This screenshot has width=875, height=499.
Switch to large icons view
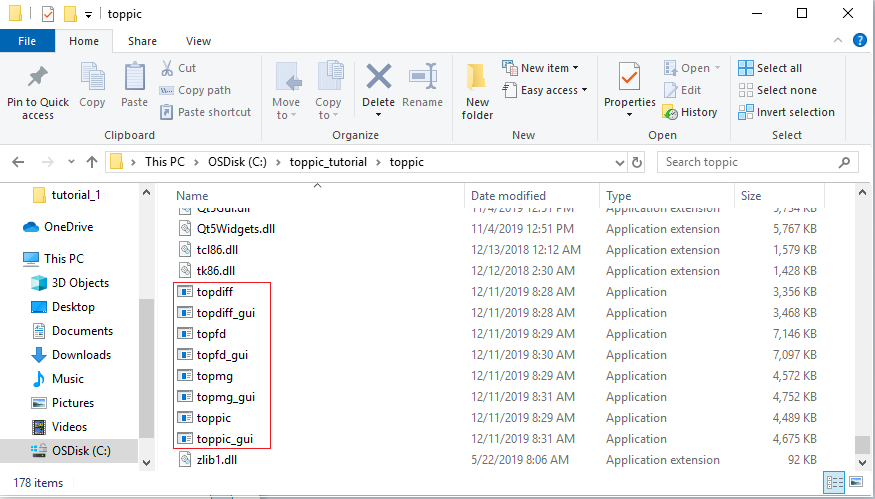click(855, 482)
